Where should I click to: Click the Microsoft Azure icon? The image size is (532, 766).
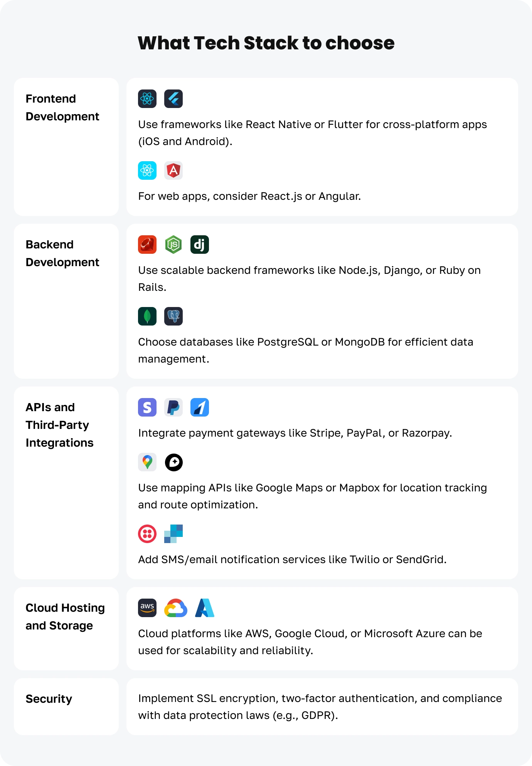tap(205, 608)
